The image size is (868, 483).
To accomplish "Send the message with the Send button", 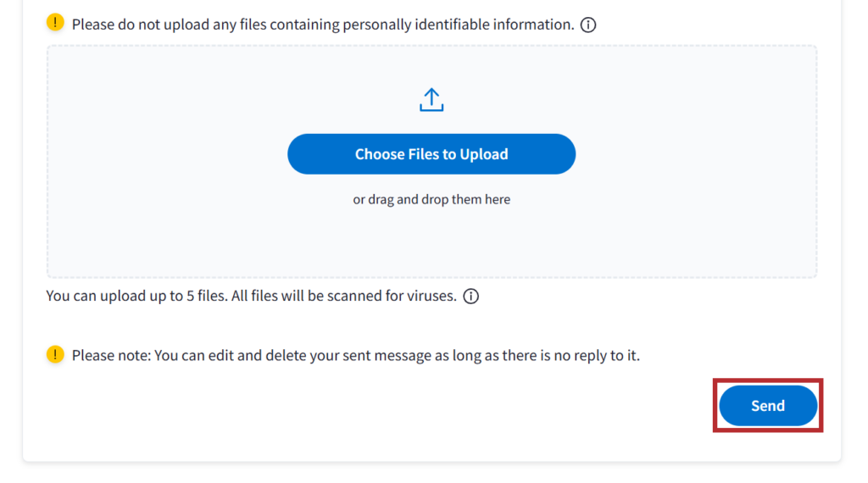I will point(768,406).
